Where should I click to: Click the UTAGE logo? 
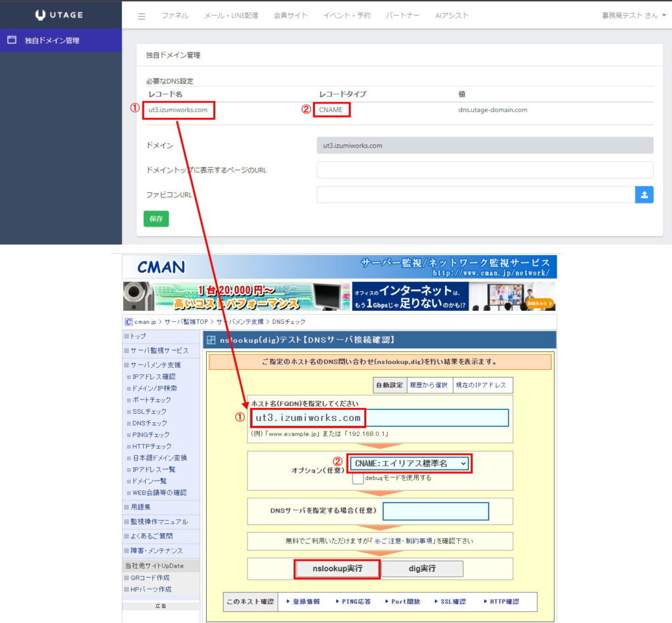click(60, 15)
